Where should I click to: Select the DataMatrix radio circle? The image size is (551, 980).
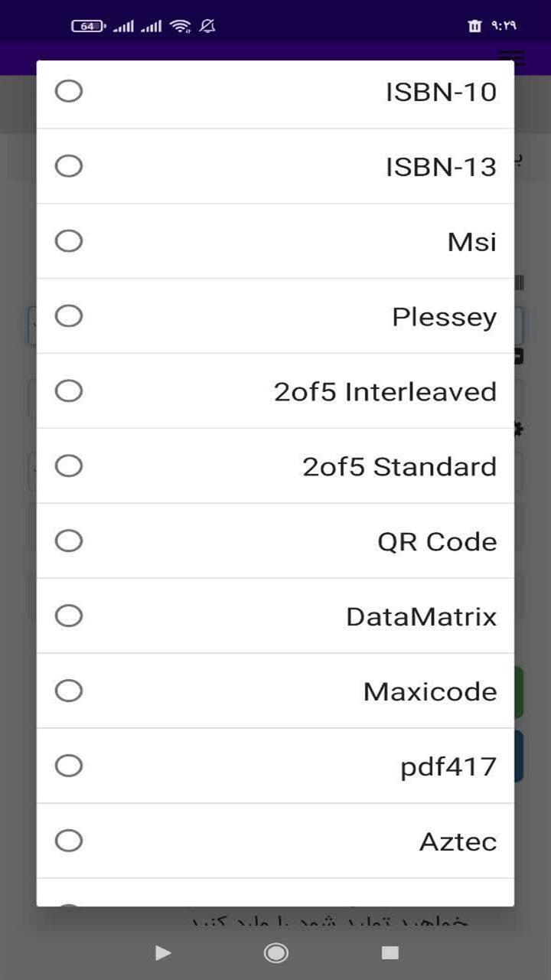[69, 616]
